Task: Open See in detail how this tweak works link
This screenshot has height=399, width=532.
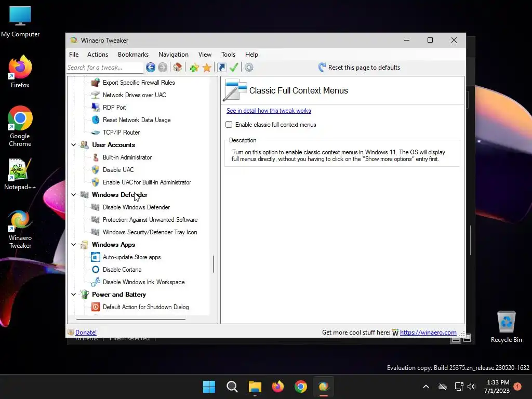Action: tap(269, 111)
